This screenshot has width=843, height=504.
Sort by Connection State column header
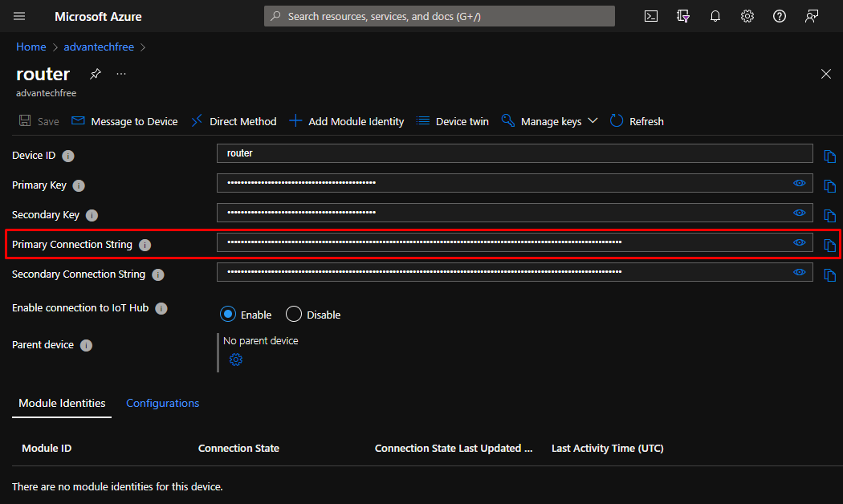click(238, 448)
